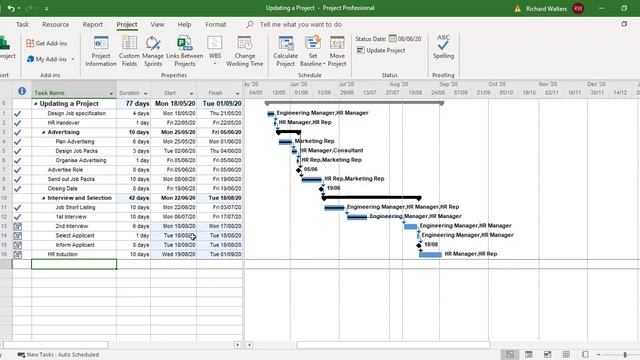The height and width of the screenshot is (360, 640).
Task: Click the HR Induction Gantt bar
Action: coord(431,255)
